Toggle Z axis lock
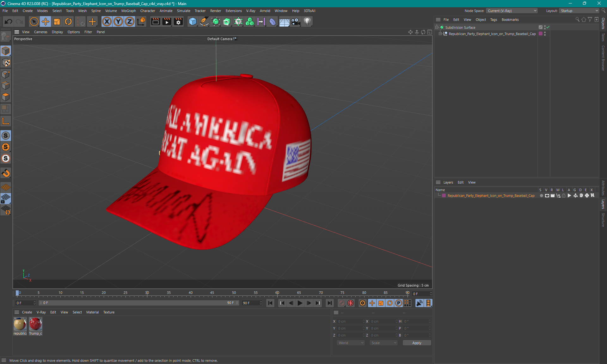Image resolution: width=607 pixels, height=364 pixels. [x=130, y=21]
